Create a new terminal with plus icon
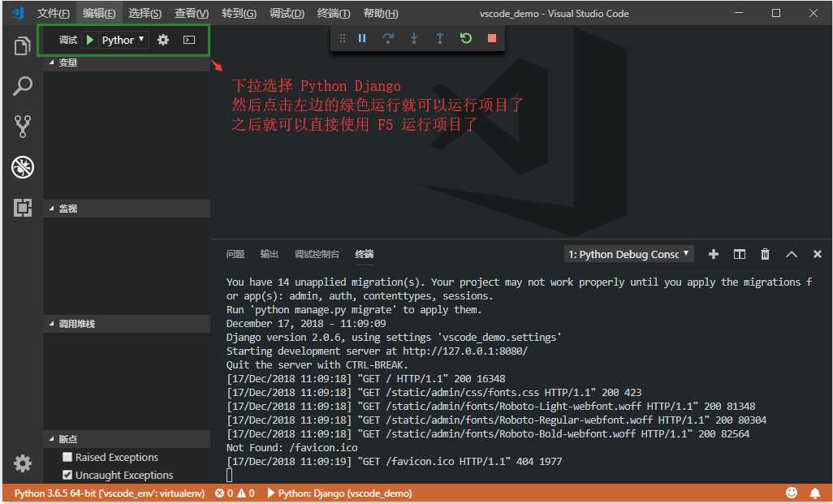The width and height of the screenshot is (833, 504). tap(714, 254)
